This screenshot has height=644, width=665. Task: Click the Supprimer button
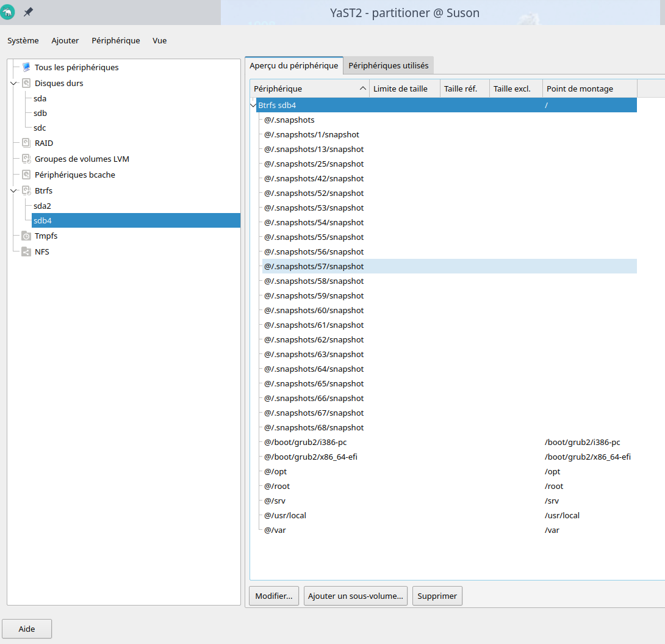[437, 596]
